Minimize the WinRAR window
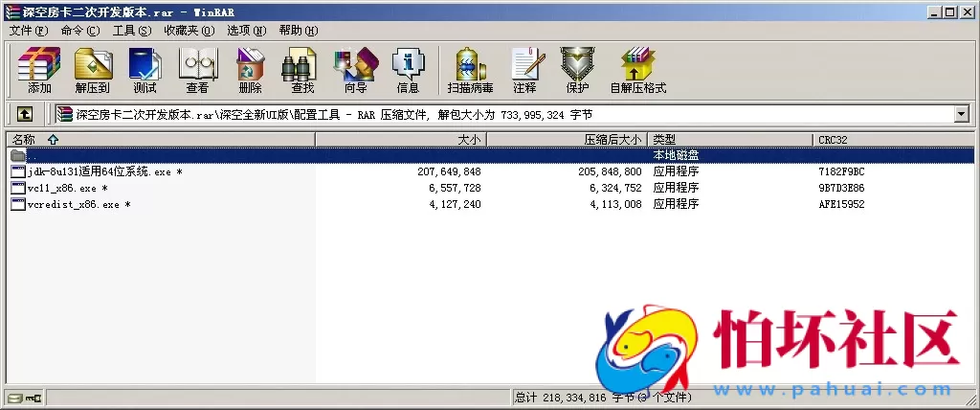Viewport: 980px width, 410px height. (x=935, y=11)
